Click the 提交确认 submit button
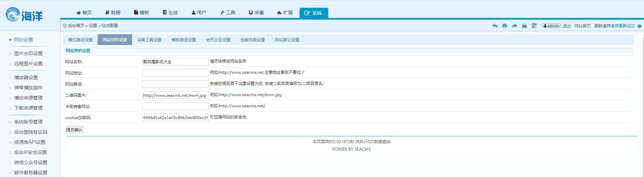The width and height of the screenshot is (644, 177). [74, 130]
